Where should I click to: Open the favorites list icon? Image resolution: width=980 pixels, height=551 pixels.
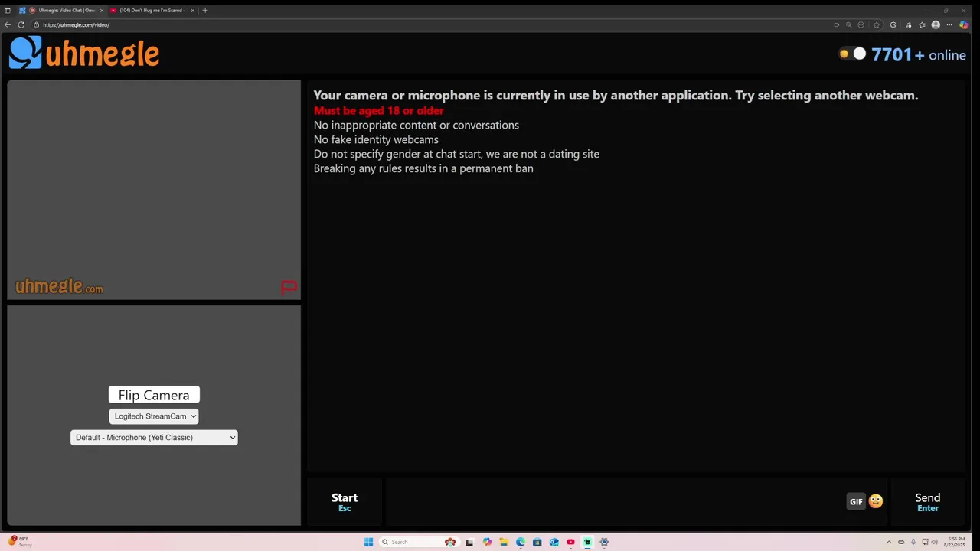[922, 24]
